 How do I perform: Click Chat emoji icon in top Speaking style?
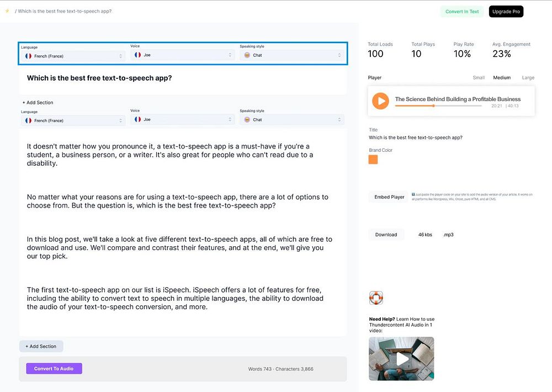247,55
